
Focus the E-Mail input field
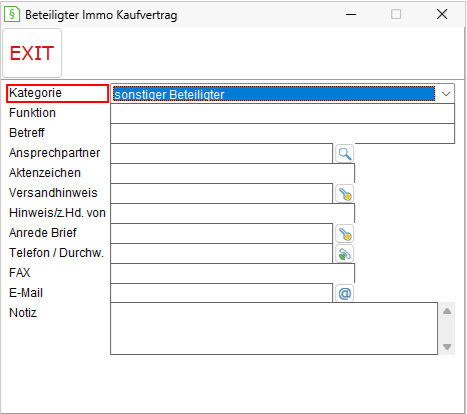click(221, 293)
